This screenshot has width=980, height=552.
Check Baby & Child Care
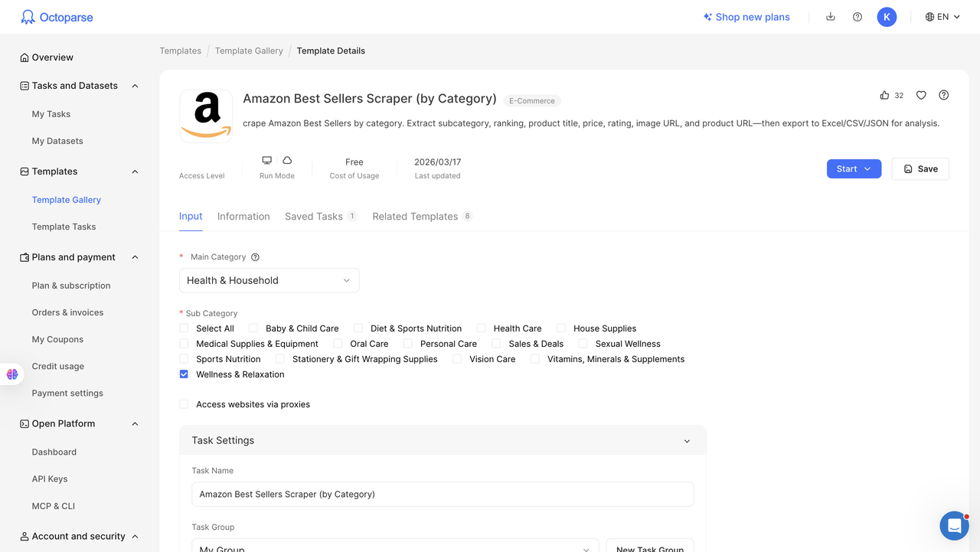[253, 328]
